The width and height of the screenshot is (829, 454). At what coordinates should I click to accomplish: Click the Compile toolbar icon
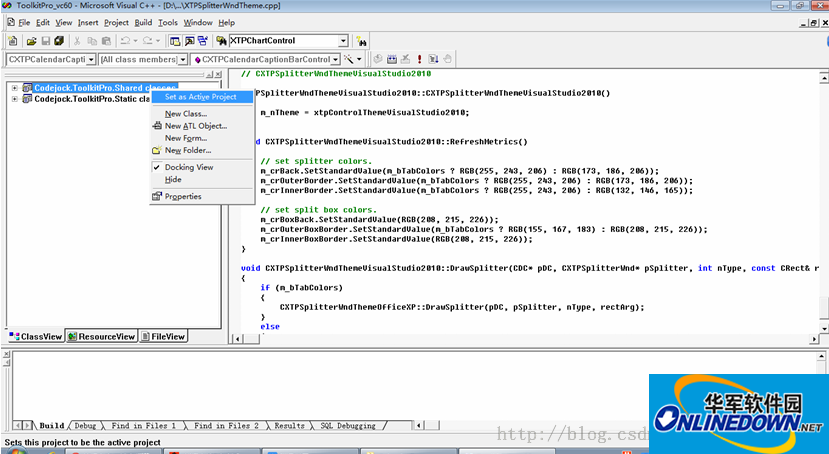coord(378,59)
